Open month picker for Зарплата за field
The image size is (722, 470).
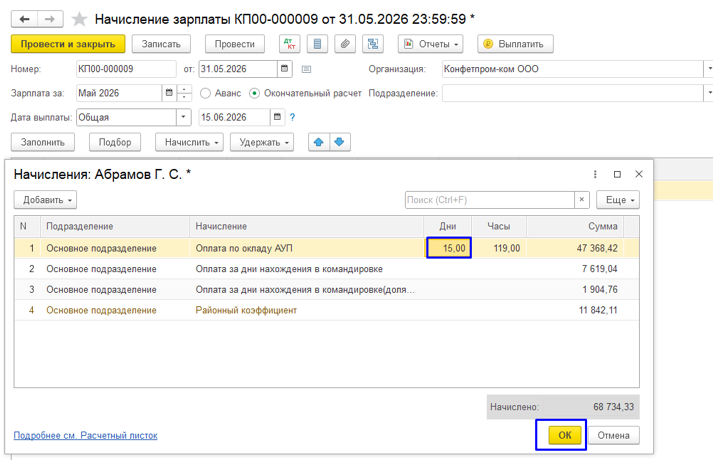(169, 93)
